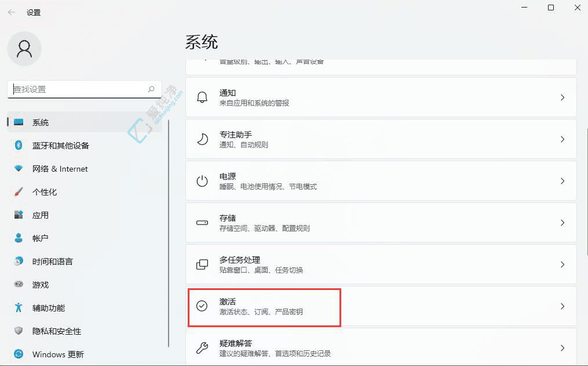Select 系统 in the sidebar menu
Viewport: 588px width, 366px height.
pyautogui.click(x=41, y=122)
